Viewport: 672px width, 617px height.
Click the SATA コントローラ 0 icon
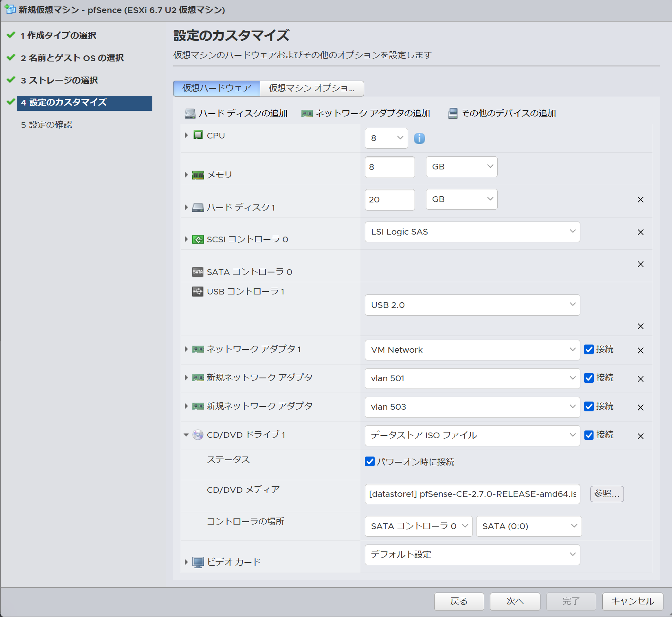coord(198,272)
